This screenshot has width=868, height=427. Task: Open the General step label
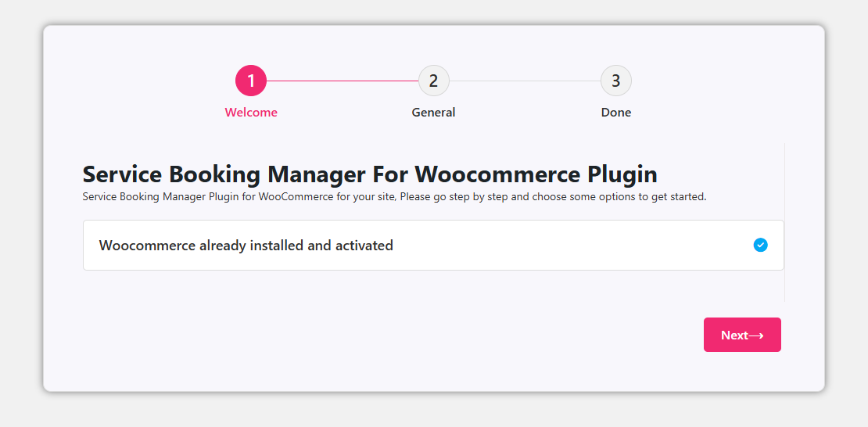[433, 113]
